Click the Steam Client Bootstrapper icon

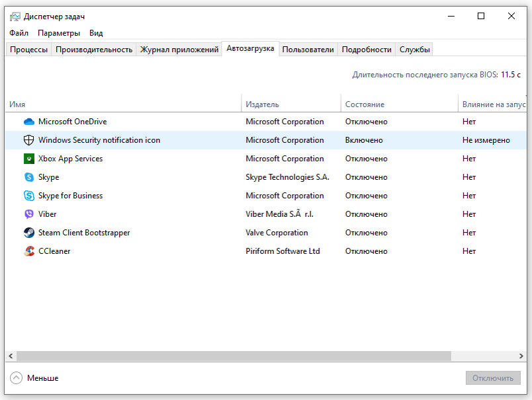pos(29,233)
